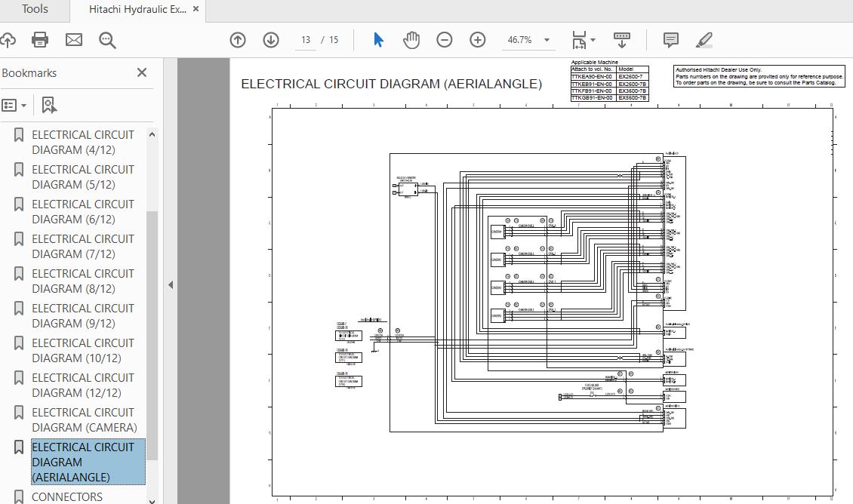
Task: Go to previous page arrow
Action: pyautogui.click(x=238, y=40)
